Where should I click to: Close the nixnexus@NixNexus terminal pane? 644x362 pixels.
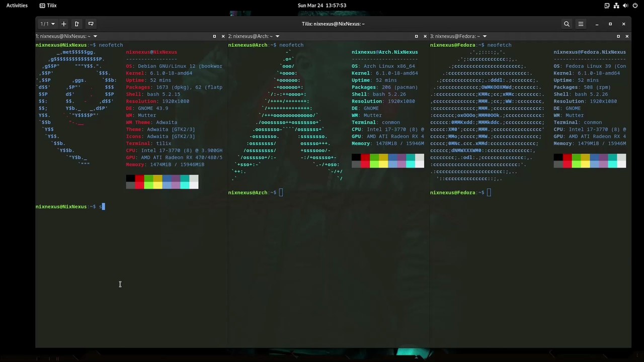click(x=223, y=36)
